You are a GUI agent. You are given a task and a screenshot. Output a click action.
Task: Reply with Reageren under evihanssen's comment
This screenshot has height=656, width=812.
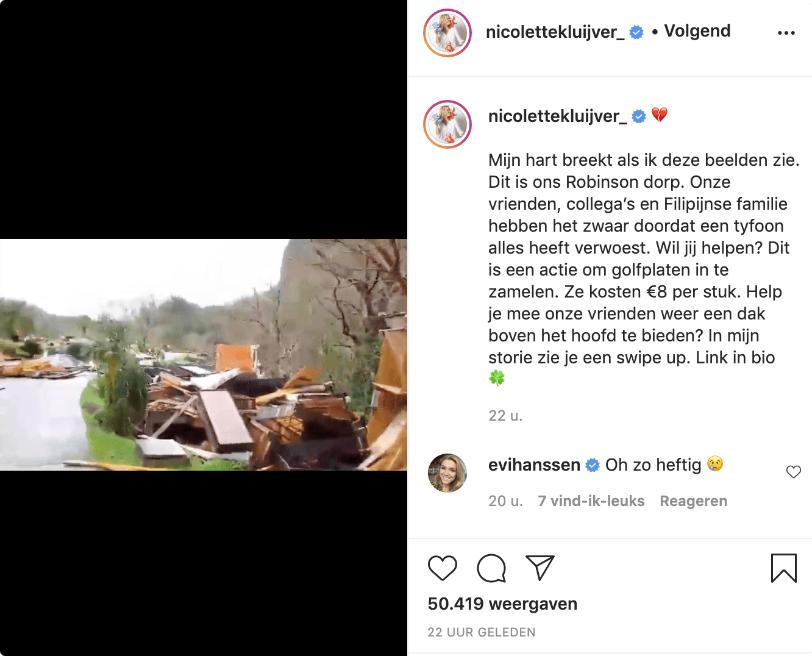(x=693, y=501)
